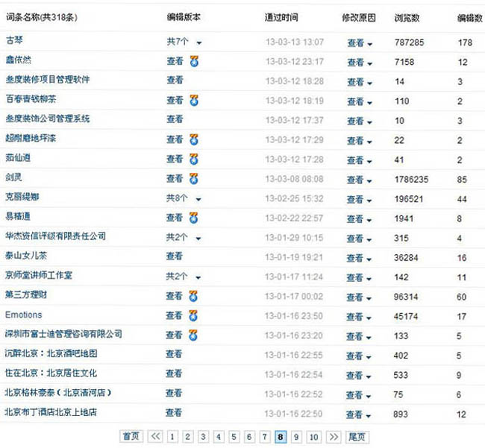Click the medal icon in the Emotions row
Viewport: 485px width, 448px height.
pyautogui.click(x=194, y=315)
